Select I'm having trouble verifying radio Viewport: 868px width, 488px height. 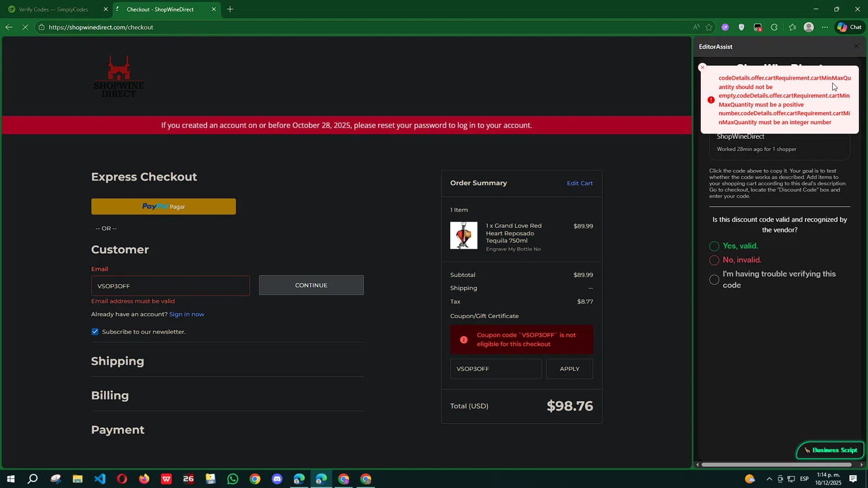(714, 280)
